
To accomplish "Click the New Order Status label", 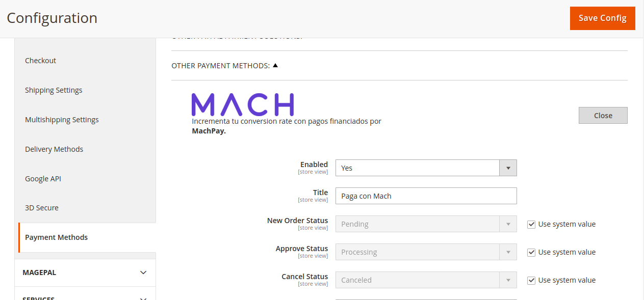I will click(297, 221).
